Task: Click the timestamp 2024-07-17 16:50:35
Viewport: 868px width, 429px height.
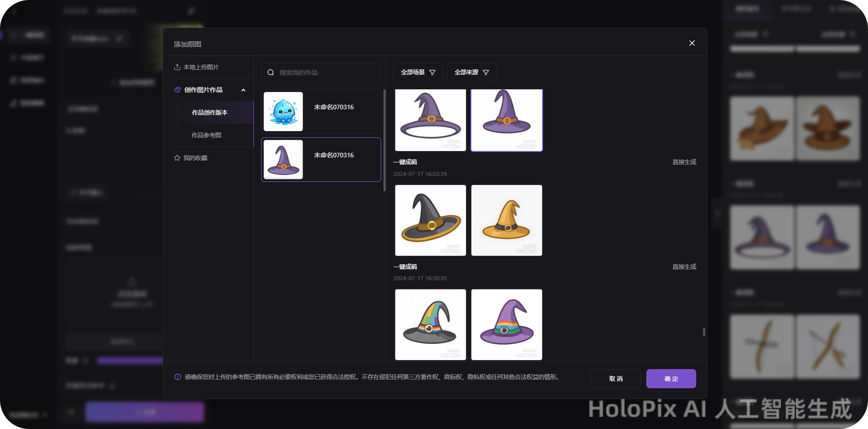Action: [x=420, y=278]
